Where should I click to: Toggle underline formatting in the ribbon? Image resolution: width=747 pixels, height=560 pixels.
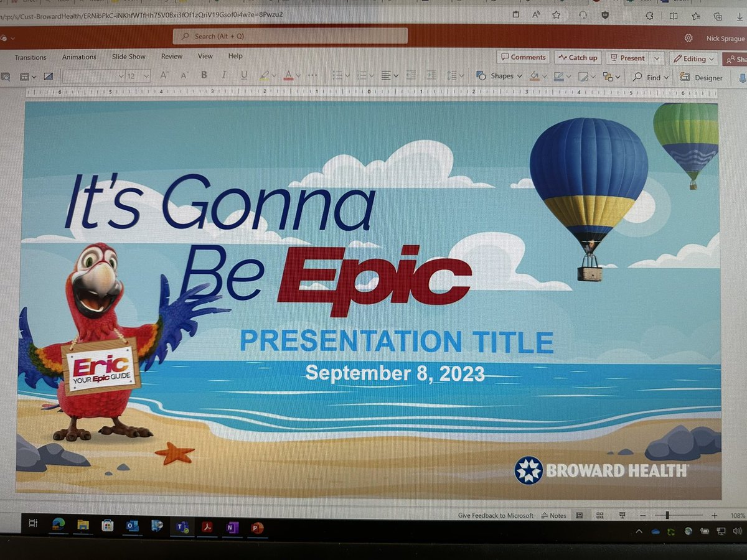(x=244, y=75)
